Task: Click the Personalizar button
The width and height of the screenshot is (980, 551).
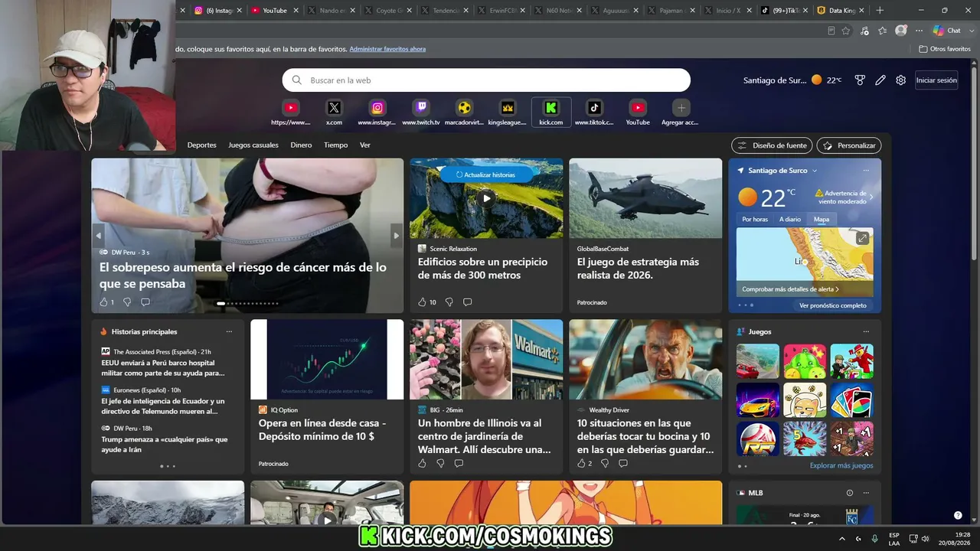Action: [x=849, y=145]
